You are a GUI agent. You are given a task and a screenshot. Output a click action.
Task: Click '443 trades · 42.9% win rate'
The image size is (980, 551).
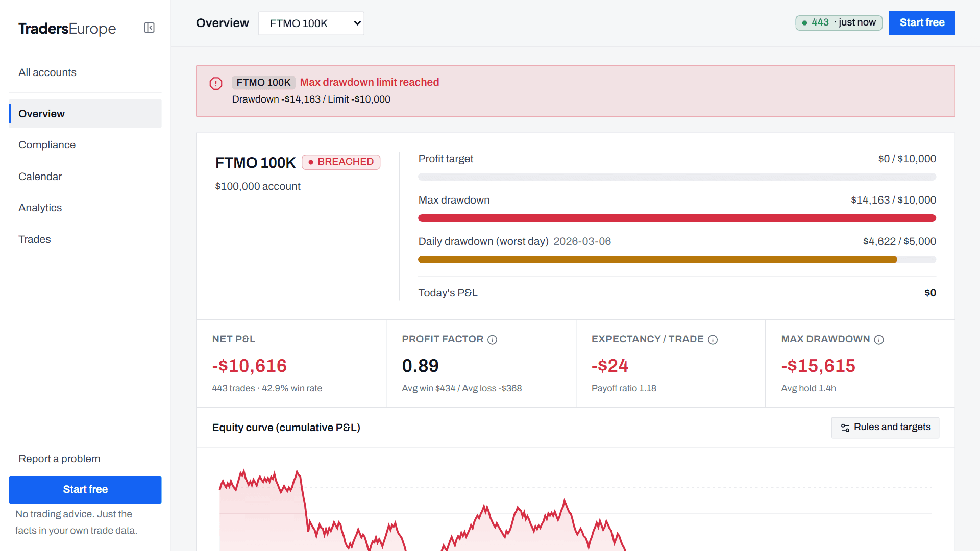click(x=267, y=388)
